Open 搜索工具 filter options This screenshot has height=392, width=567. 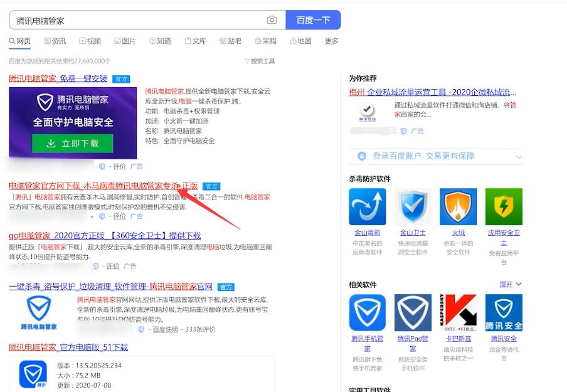coord(260,61)
